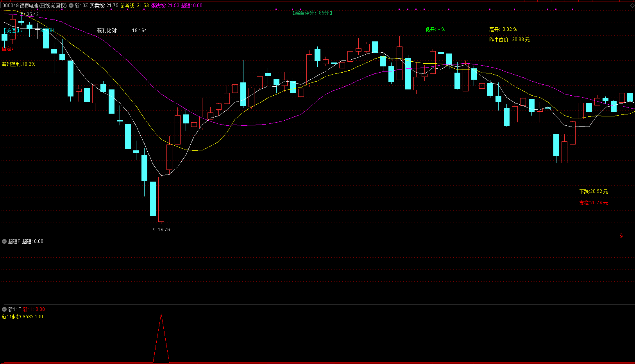Expand the 新11F sub-panel indicator menu
The width and height of the screenshot is (635, 364).
tap(4, 309)
